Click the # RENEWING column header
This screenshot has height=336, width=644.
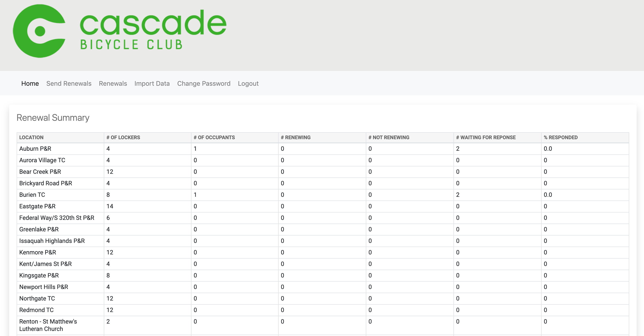(295, 137)
